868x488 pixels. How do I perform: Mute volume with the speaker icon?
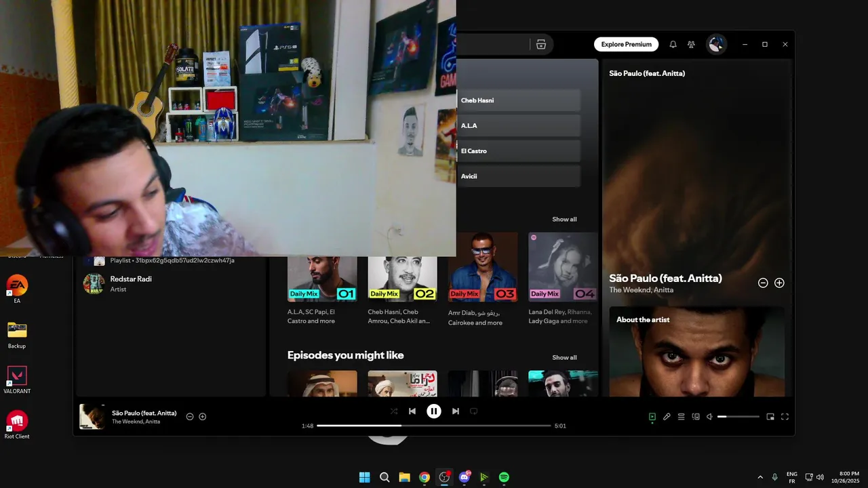709,417
